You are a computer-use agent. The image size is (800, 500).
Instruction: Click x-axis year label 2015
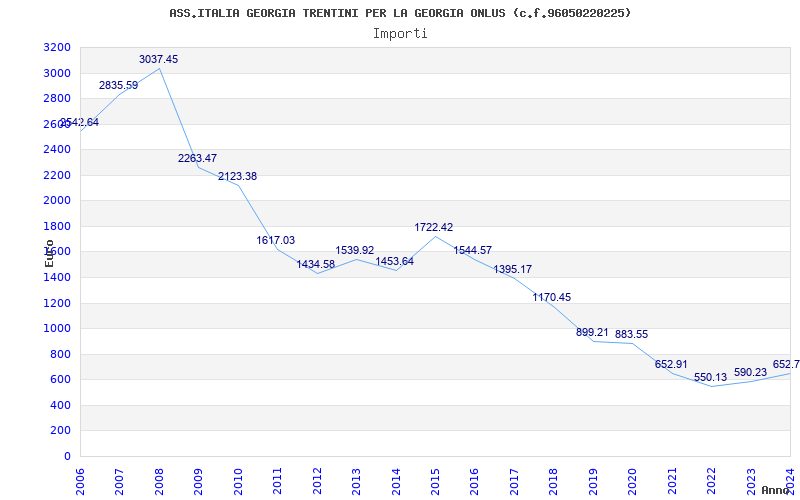(x=435, y=482)
